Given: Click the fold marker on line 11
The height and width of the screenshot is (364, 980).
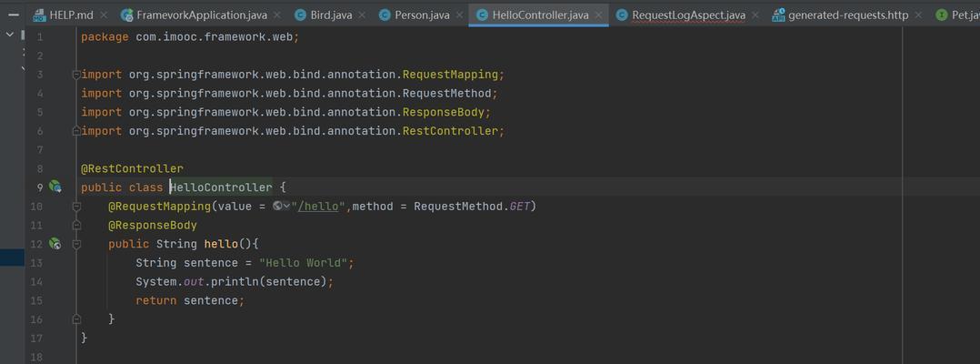Looking at the screenshot, I should [77, 225].
